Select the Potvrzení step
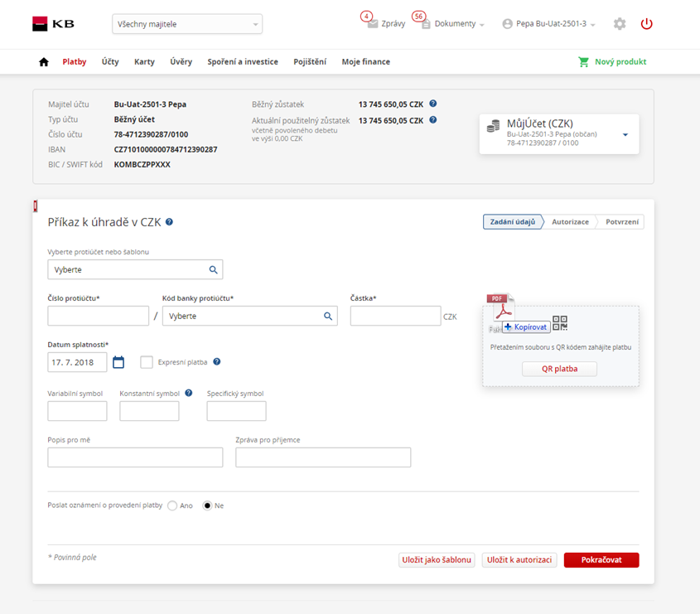This screenshot has width=700, height=614. (622, 222)
